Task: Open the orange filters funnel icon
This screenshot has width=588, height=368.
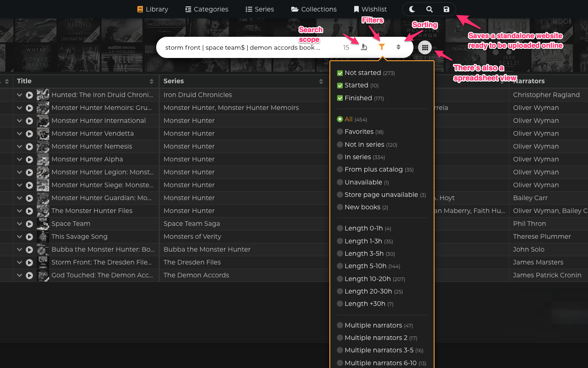Action: [381, 46]
